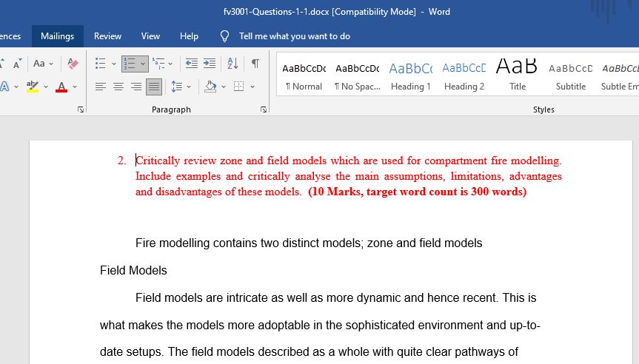Click the red list number 2
This screenshot has height=364, width=639.
[121, 161]
